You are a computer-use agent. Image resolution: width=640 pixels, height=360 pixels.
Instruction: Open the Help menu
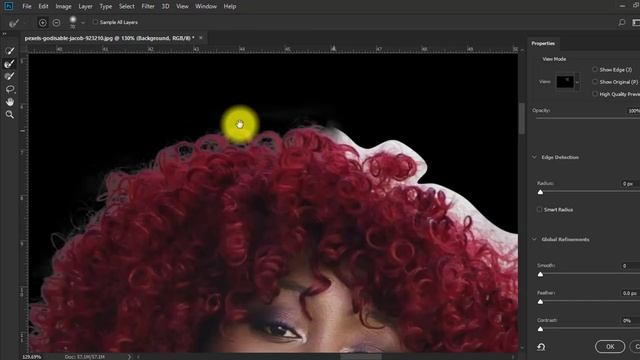(x=230, y=6)
